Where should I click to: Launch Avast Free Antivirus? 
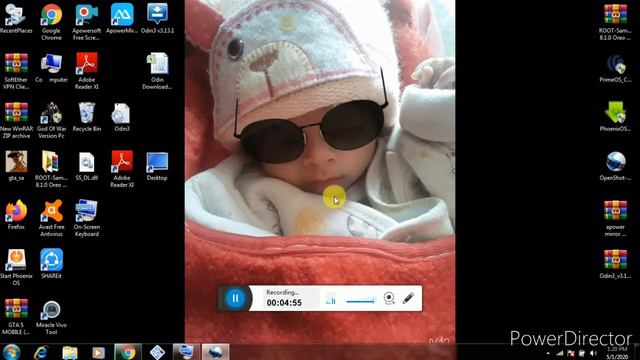tap(51, 218)
